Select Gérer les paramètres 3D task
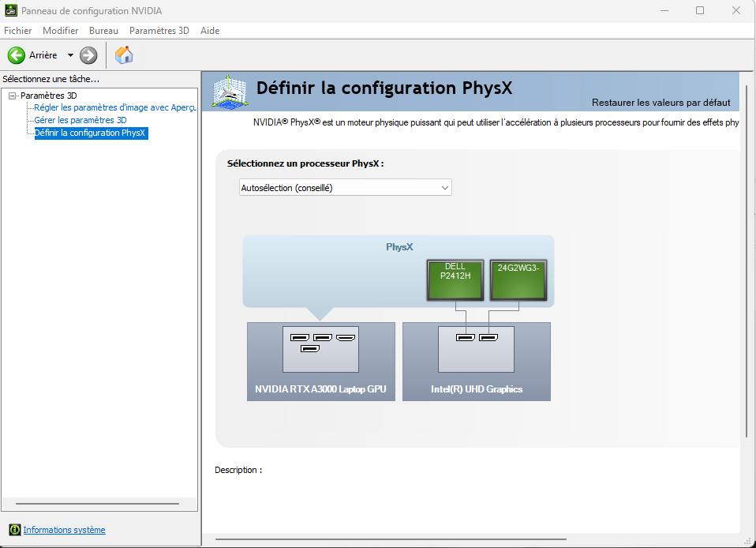Image resolution: width=756 pixels, height=548 pixels. click(80, 120)
